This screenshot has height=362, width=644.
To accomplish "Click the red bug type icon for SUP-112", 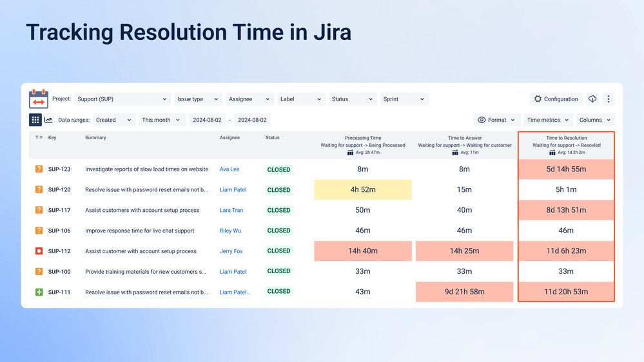I will (x=39, y=251).
